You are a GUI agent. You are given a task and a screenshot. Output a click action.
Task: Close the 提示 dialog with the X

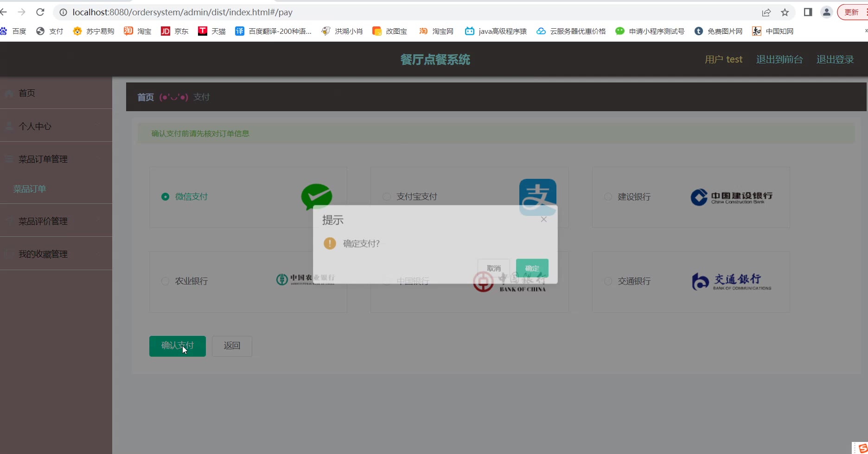[x=544, y=220]
